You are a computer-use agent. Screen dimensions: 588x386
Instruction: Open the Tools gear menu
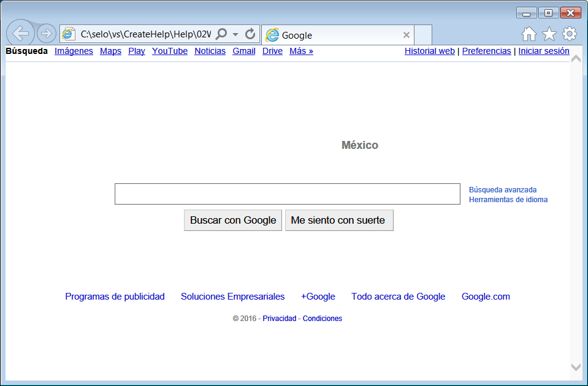[570, 34]
